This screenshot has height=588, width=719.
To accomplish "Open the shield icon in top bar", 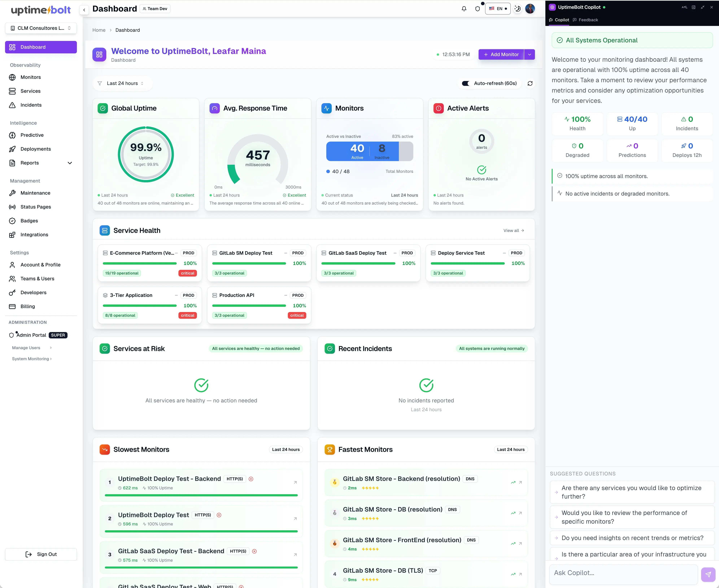I will [477, 9].
